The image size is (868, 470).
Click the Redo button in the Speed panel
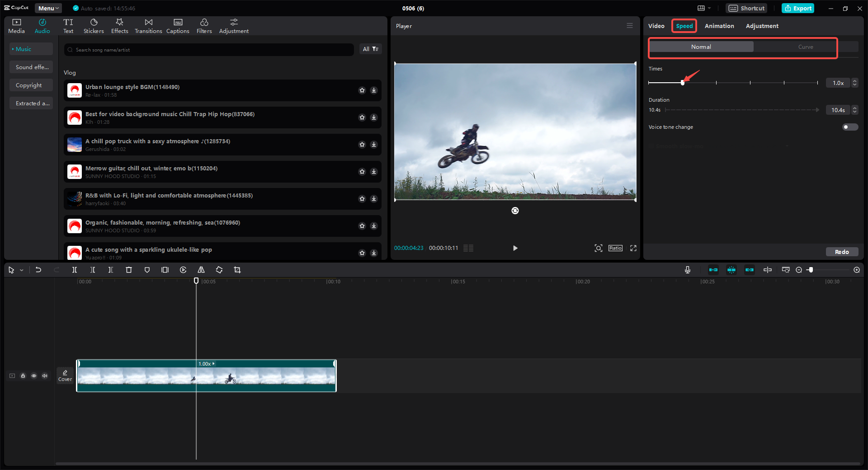pos(842,252)
